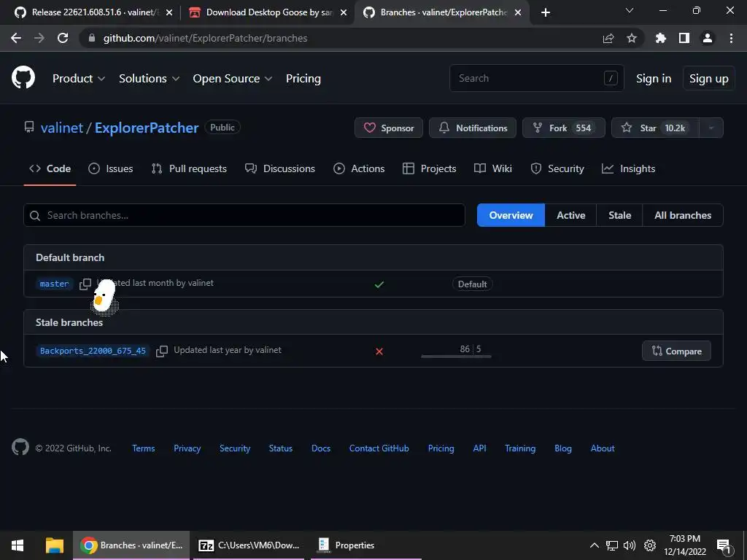
Task: Open the Insights tab
Action: pyautogui.click(x=628, y=168)
